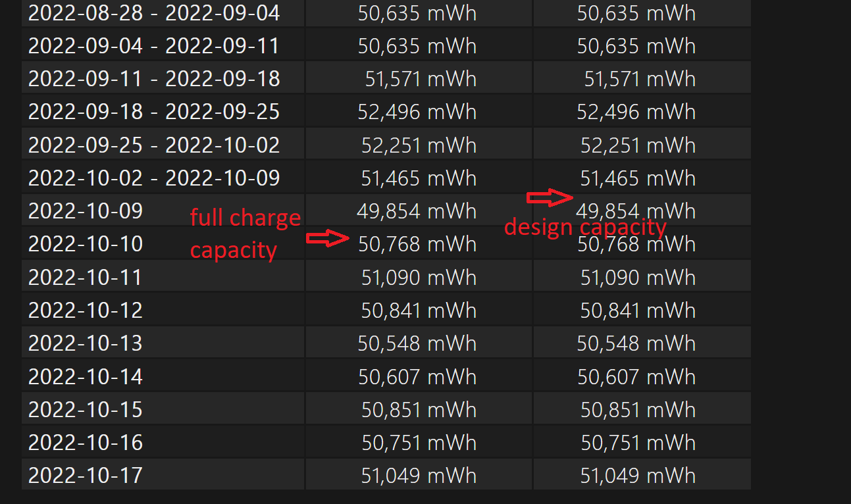Click the 2022-09-18 - 2022-09-25 period cell
This screenshot has width=851, height=504.
(x=163, y=111)
